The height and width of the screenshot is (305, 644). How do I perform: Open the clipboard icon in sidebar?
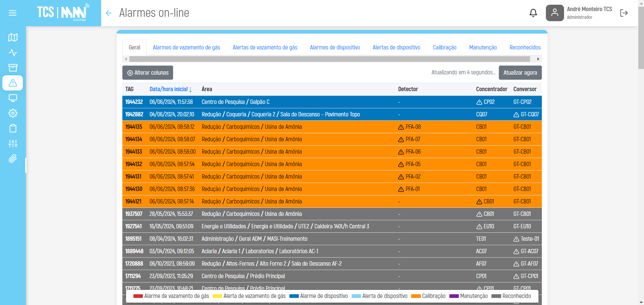13,128
